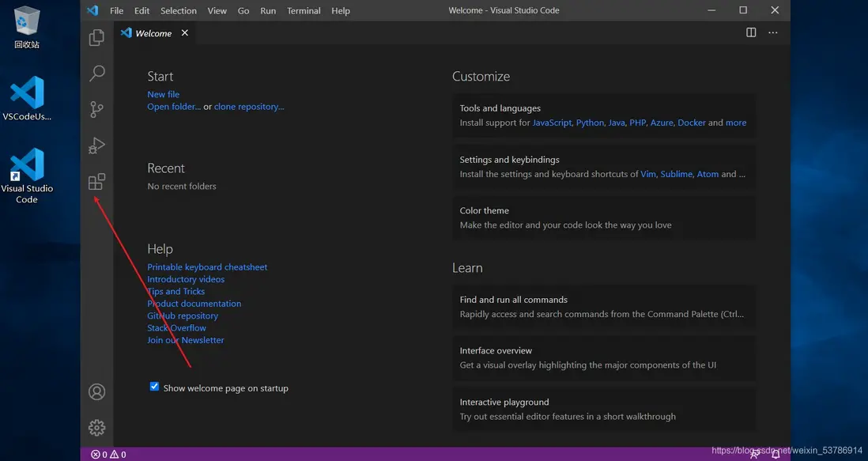Click the clone repository link

(x=248, y=107)
